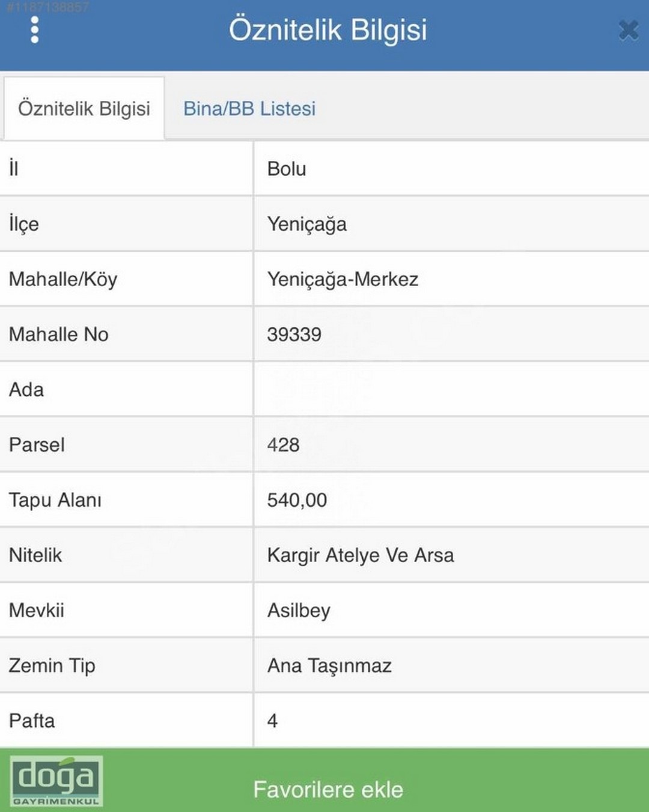Screen dimensions: 649x812
Task: Click the Bolu province value
Action: (287, 169)
